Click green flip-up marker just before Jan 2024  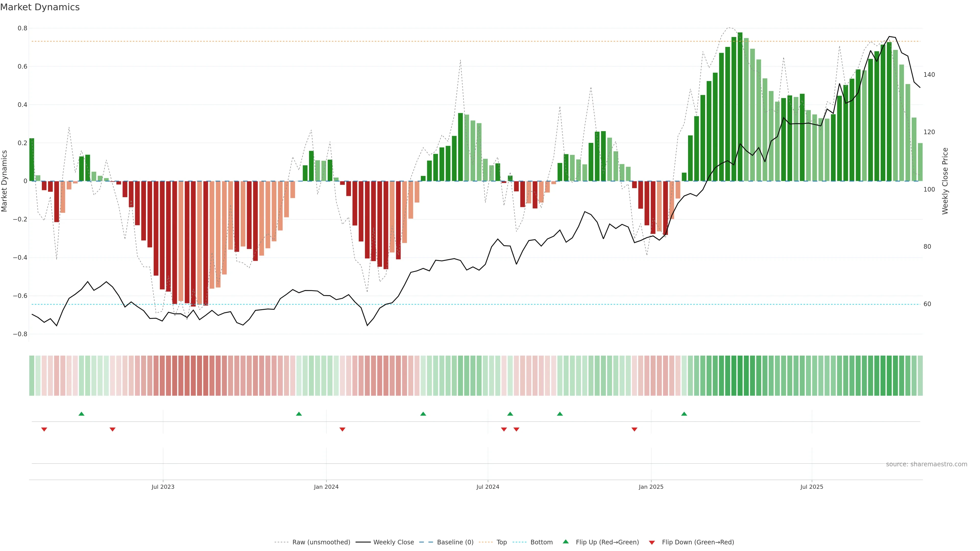299,414
